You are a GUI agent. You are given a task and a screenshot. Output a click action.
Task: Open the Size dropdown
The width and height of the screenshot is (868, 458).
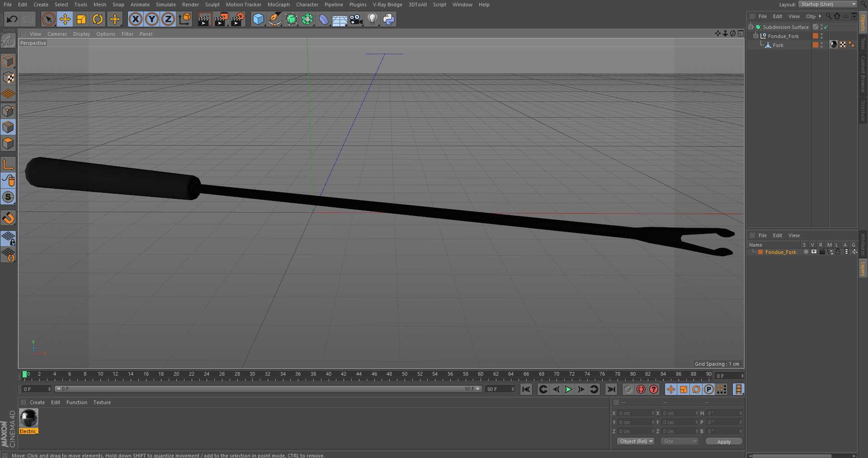pos(679,441)
